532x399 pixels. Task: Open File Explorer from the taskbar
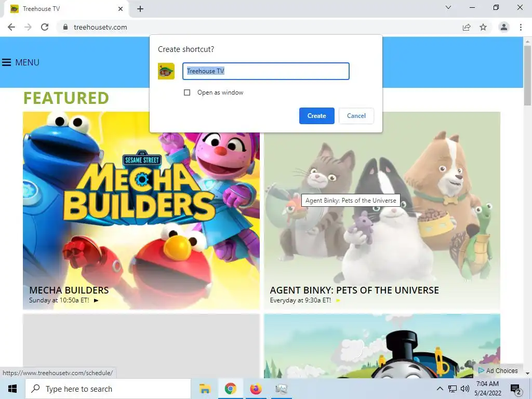pos(205,389)
